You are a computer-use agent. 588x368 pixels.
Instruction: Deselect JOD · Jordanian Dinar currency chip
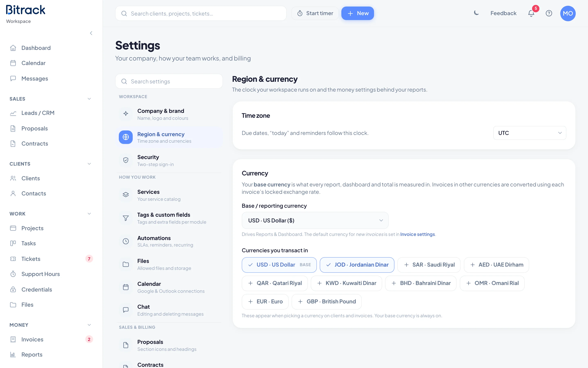pos(357,265)
